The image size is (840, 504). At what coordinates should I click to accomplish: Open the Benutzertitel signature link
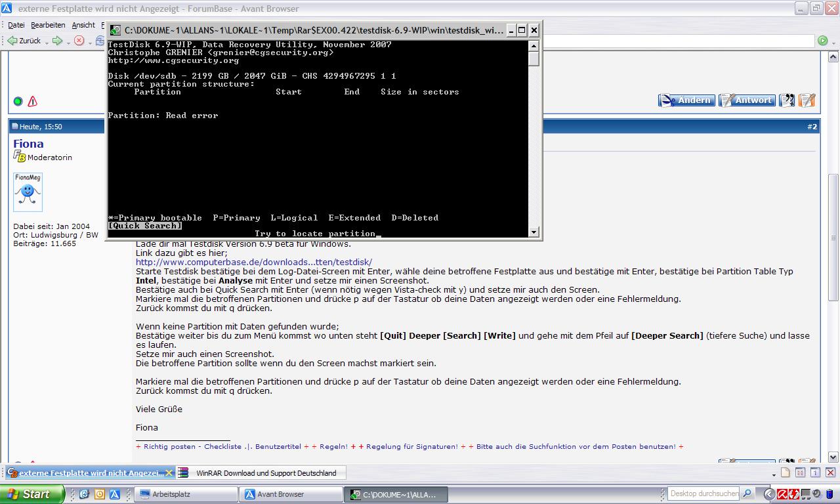[x=278, y=446]
